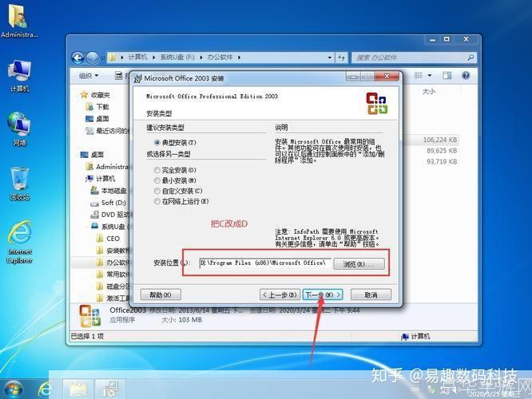Open the address bar history dropdown
Image resolution: width=532 pixels, height=399 pixels.
(330, 57)
